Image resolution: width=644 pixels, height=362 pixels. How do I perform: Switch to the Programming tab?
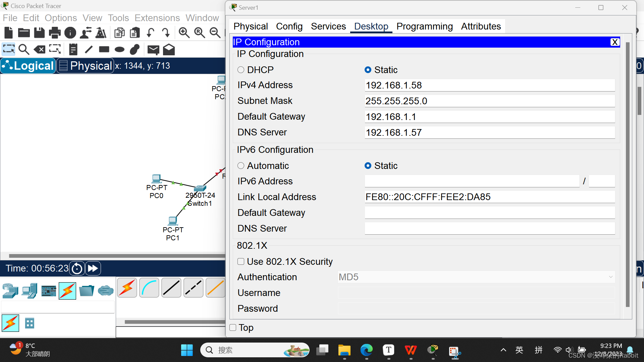[425, 26]
